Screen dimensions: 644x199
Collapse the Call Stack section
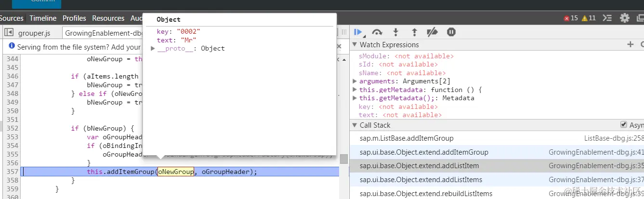tap(355, 125)
